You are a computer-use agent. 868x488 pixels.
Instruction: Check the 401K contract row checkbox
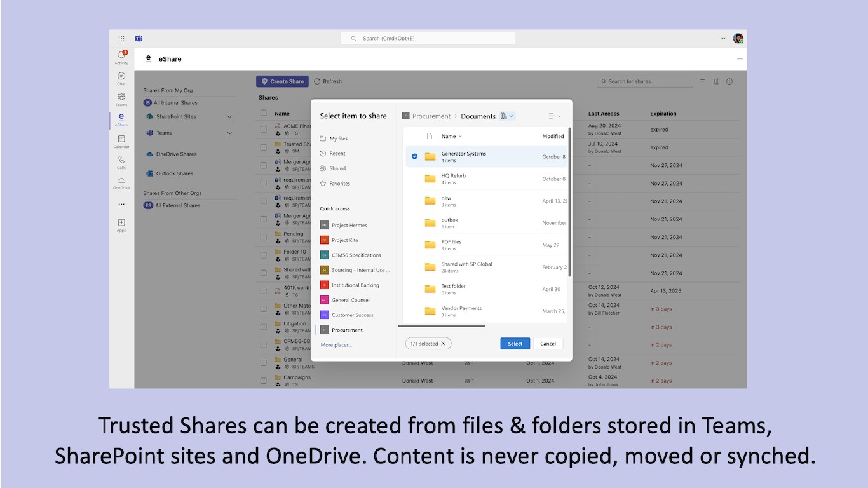[x=263, y=291]
